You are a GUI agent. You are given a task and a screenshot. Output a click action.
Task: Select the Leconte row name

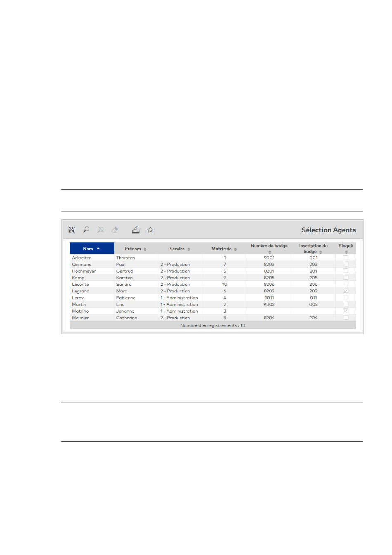click(x=80, y=284)
